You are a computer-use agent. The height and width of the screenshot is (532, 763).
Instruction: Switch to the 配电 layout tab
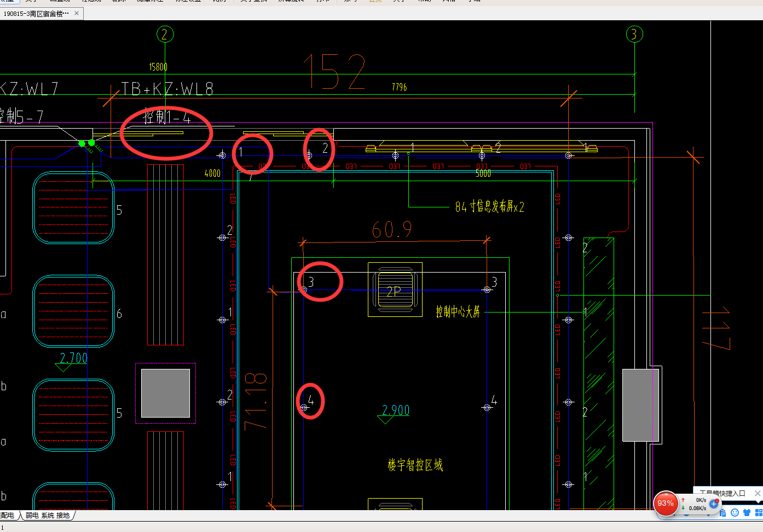[8, 516]
